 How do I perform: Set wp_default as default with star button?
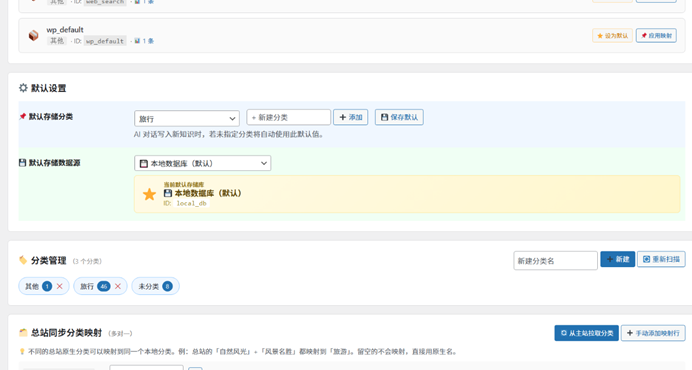point(612,35)
